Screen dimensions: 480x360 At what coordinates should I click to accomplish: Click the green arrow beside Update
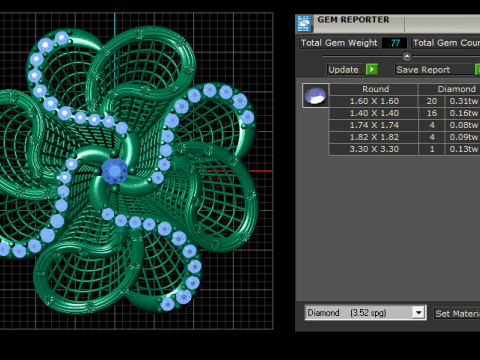pyautogui.click(x=372, y=69)
